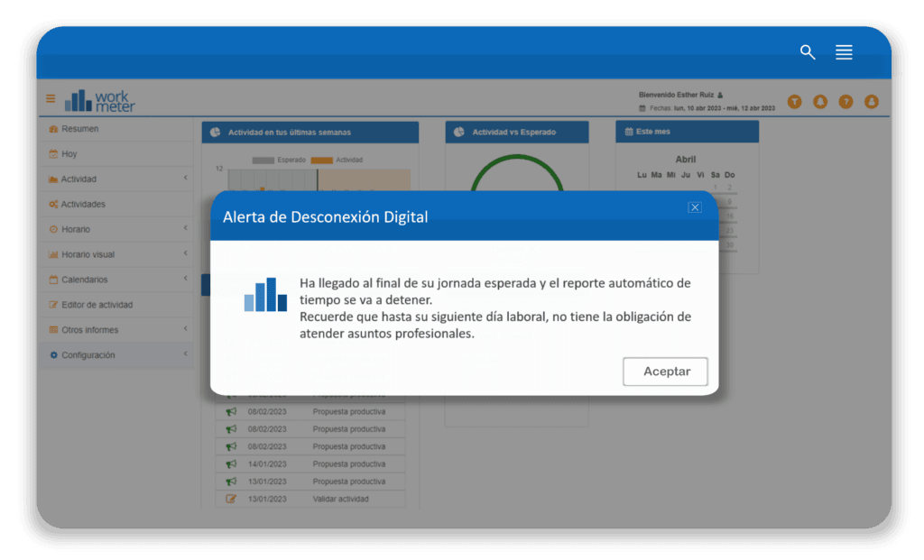
Task: Click the small user icon beside Esther Ruiz
Action: tap(720, 95)
